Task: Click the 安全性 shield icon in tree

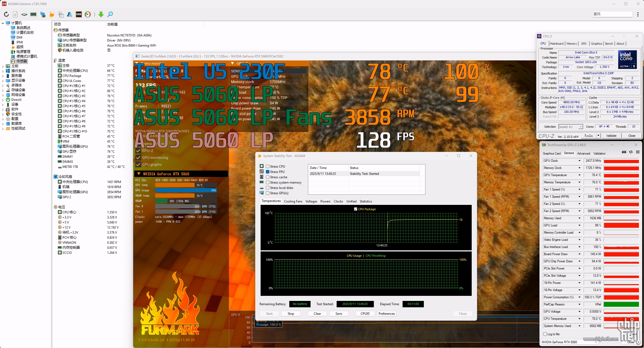Action: click(8, 114)
